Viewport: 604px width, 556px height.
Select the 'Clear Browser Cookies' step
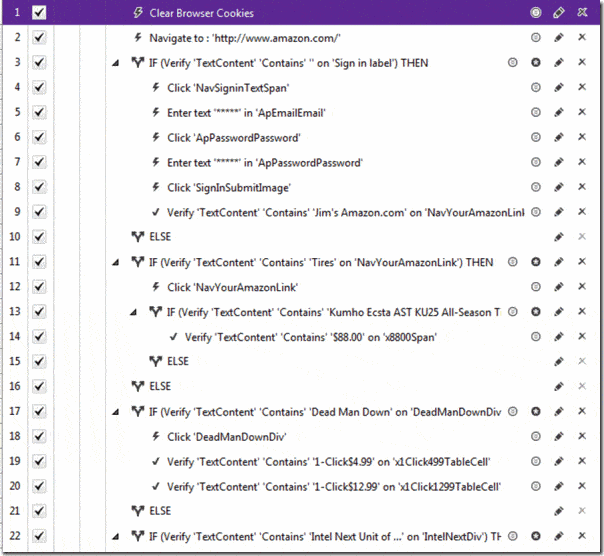(x=201, y=13)
